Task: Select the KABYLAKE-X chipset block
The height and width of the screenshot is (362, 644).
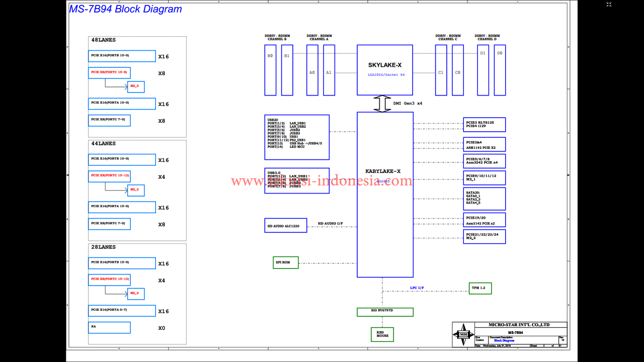Action: (385, 195)
